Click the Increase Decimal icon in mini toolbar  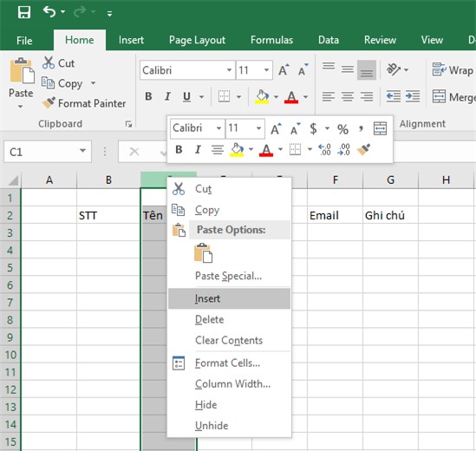[x=324, y=149]
